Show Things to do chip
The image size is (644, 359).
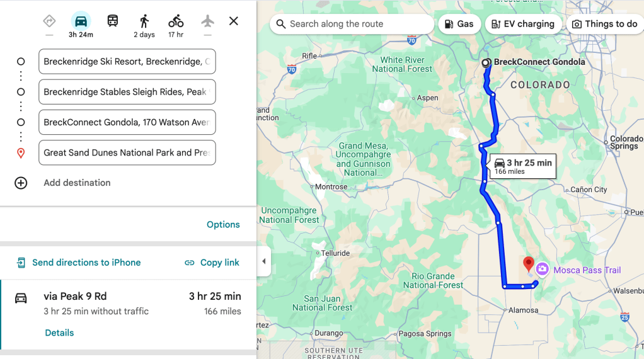point(604,24)
